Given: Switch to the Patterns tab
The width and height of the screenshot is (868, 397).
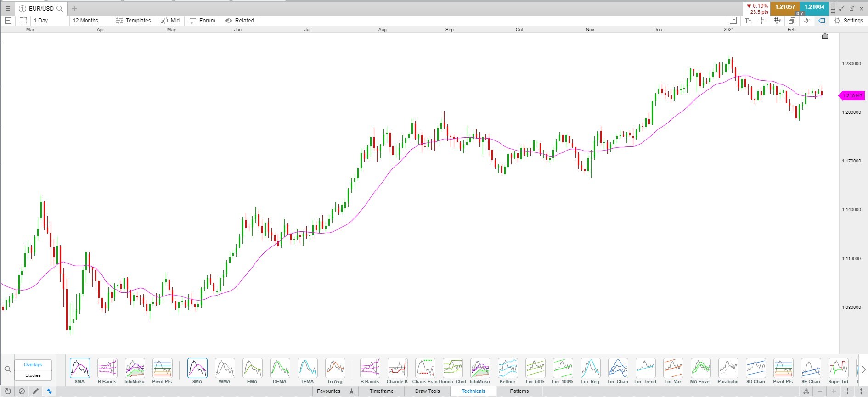Looking at the screenshot, I should (x=519, y=391).
